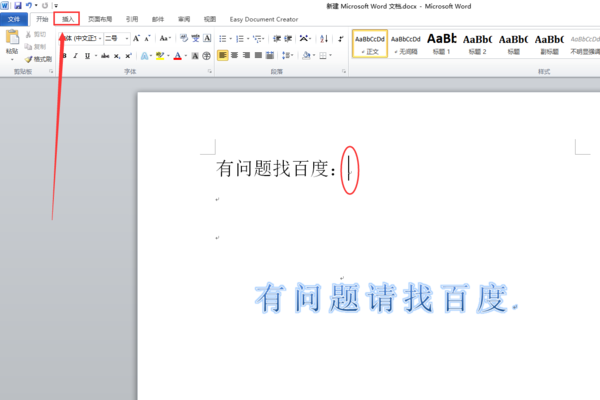
Task: Open the Multilevel List menu
Action: 259,39
